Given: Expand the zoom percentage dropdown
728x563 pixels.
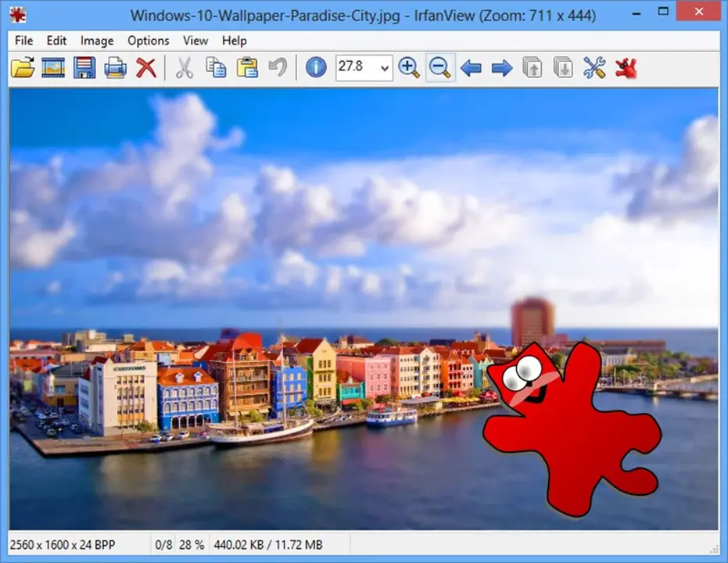Looking at the screenshot, I should click(384, 68).
